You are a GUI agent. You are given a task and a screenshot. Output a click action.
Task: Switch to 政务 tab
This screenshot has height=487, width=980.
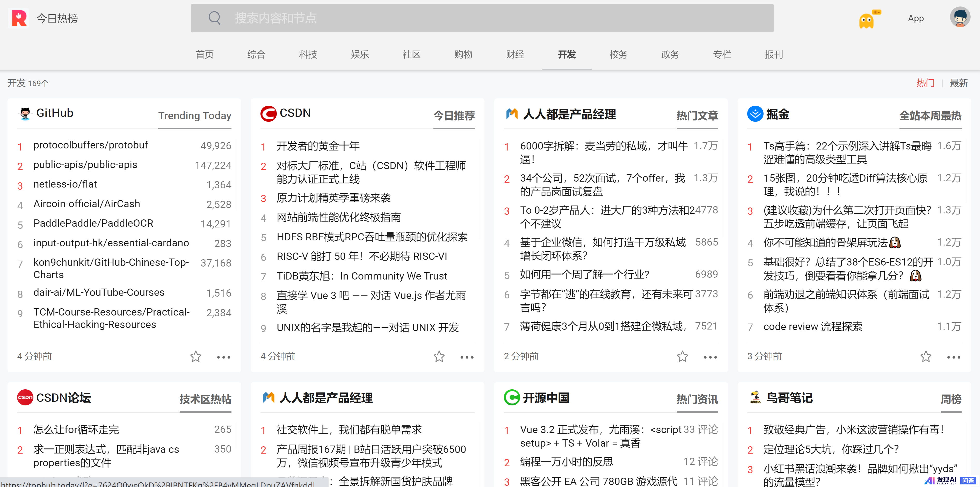(x=670, y=54)
